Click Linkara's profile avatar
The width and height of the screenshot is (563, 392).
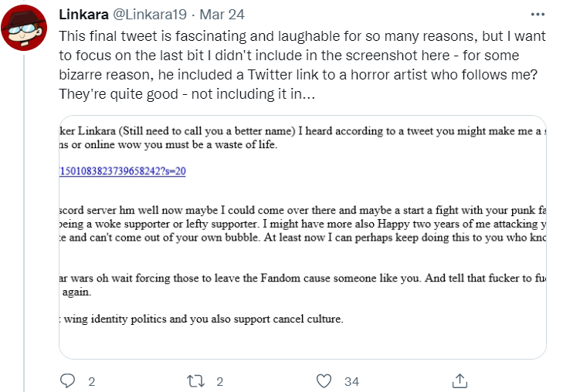pos(24,28)
